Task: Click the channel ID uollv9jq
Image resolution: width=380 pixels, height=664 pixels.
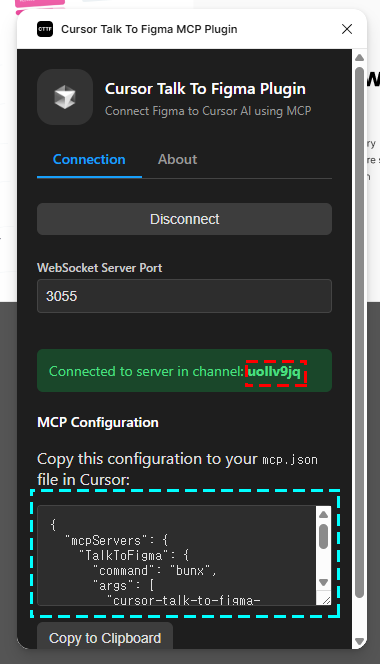Action: click(274, 371)
